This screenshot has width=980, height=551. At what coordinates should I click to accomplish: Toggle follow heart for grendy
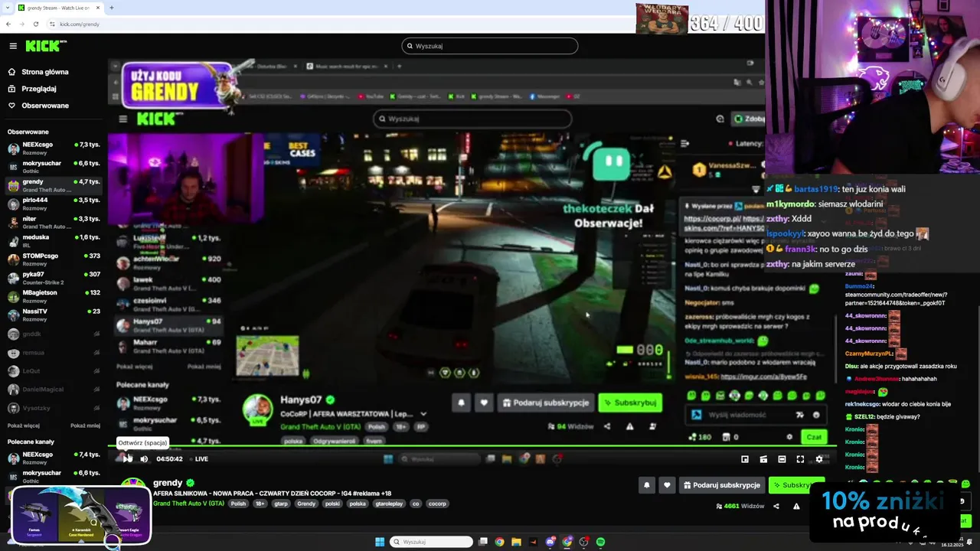(x=667, y=485)
